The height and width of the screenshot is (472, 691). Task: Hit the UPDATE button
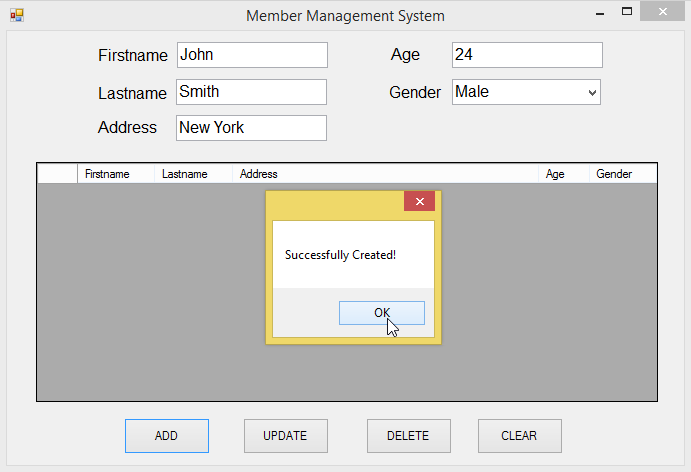[x=285, y=436]
